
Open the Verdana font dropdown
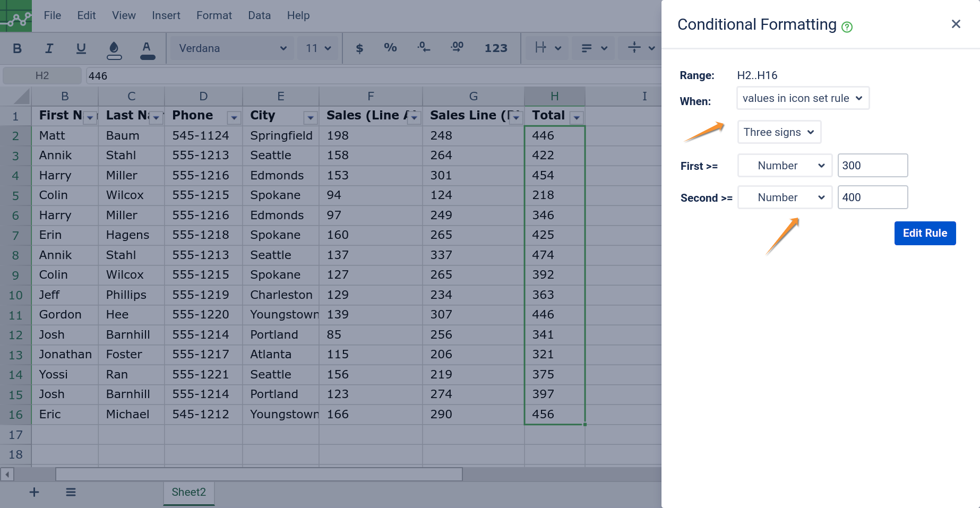(x=232, y=48)
